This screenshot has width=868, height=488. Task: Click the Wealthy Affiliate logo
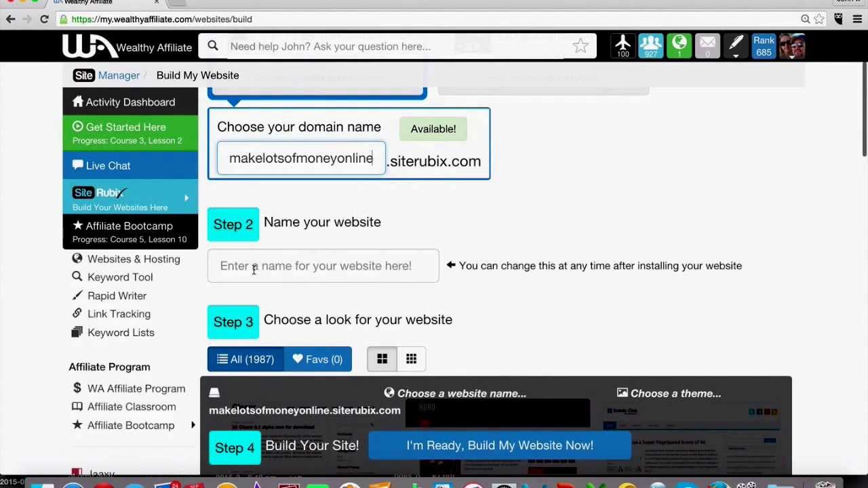click(127, 47)
